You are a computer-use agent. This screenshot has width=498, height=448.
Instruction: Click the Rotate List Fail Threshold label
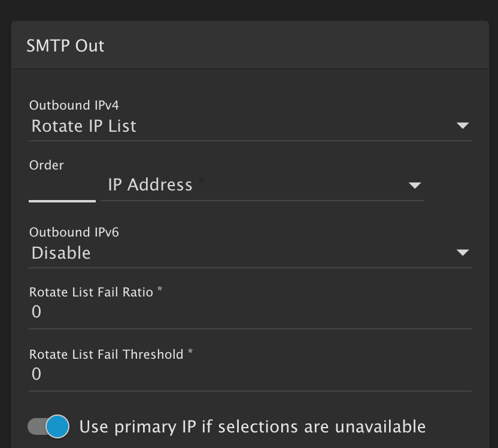point(107,355)
